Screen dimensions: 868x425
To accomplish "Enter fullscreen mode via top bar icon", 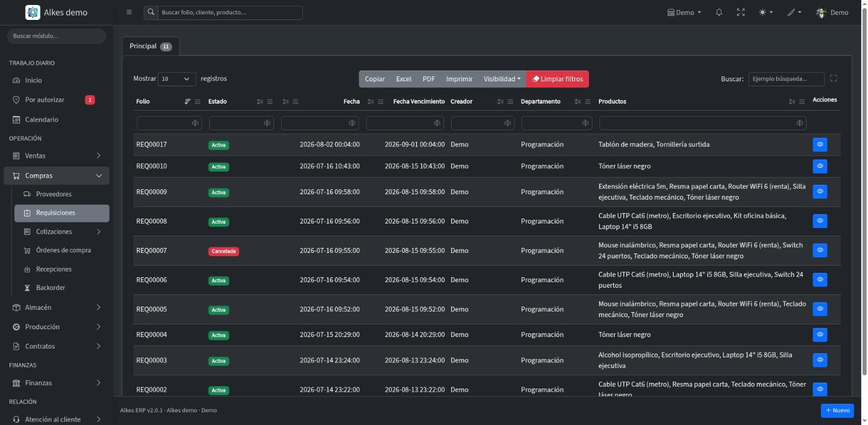I will pyautogui.click(x=741, y=12).
